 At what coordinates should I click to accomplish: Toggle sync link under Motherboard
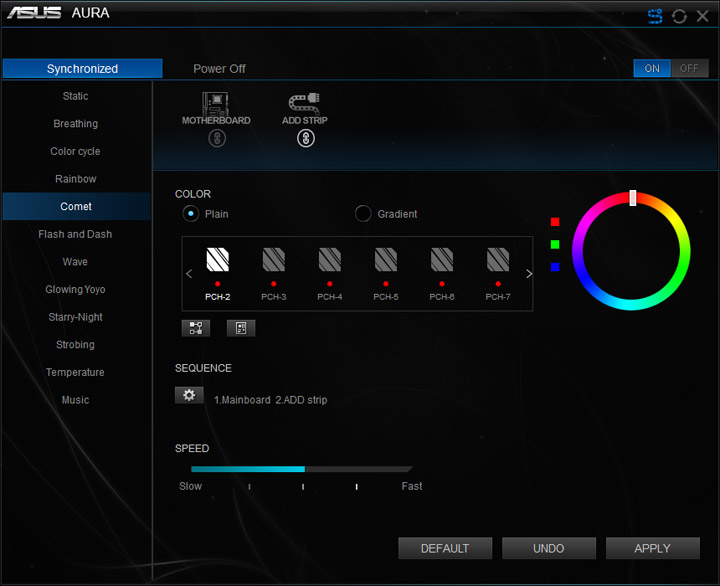click(x=217, y=138)
